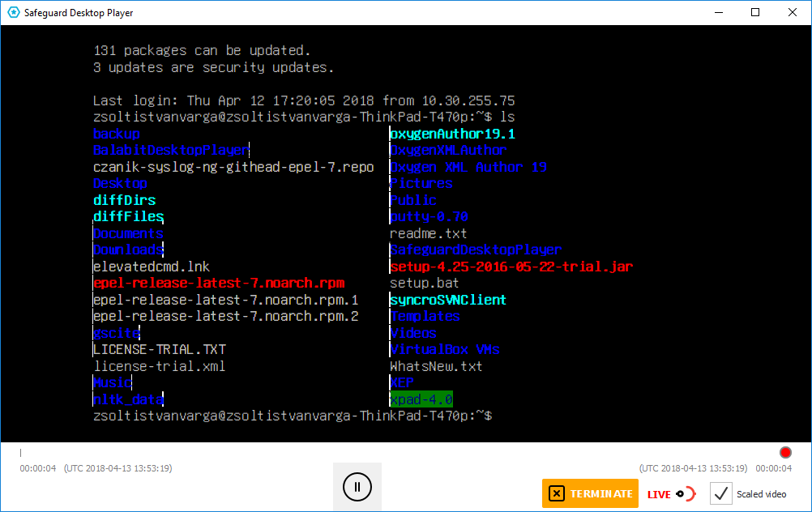Click 'epel-release-latest-7.noarch.rpm.2' file name
Viewport: 812px width, 512px height.
tap(226, 316)
